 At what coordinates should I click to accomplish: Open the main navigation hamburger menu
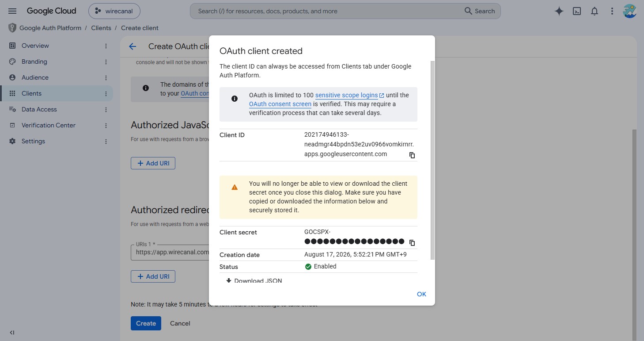point(12,11)
